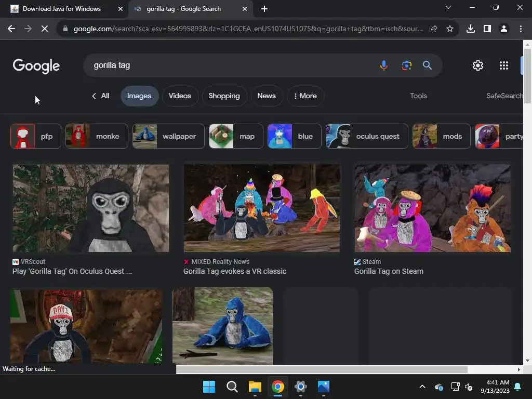View site information via lock icon
This screenshot has width=532, height=399.
coord(65,29)
